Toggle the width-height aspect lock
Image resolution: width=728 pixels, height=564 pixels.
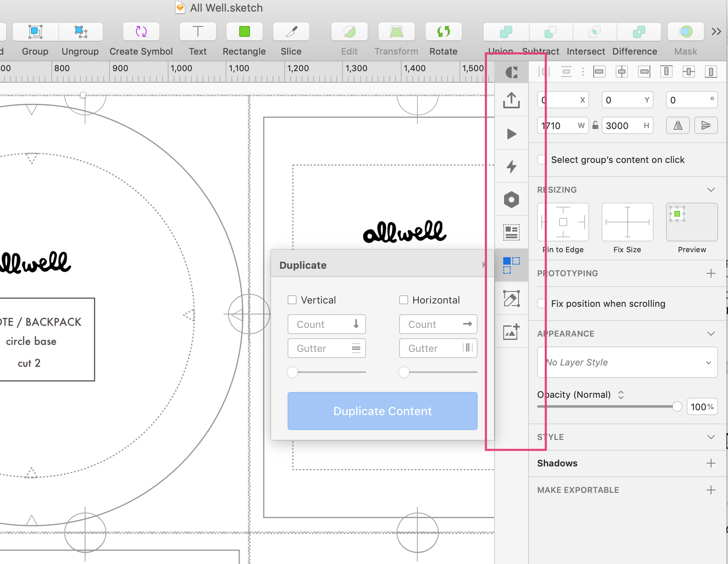pyautogui.click(x=595, y=125)
